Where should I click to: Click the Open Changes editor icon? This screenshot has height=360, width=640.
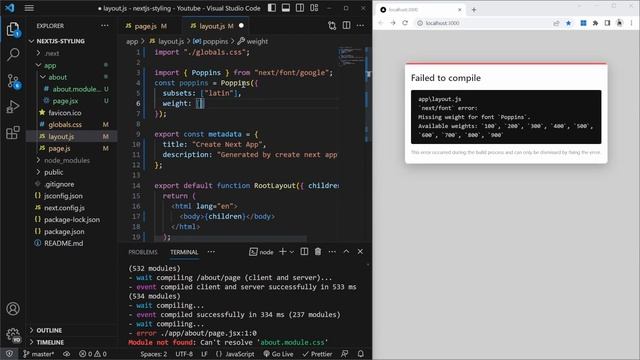[x=332, y=26]
